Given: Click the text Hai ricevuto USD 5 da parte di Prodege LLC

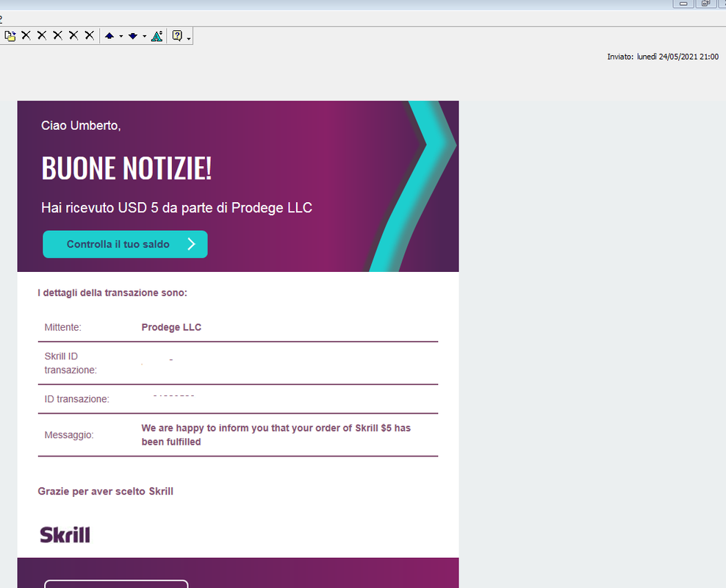Looking at the screenshot, I should pos(177,208).
